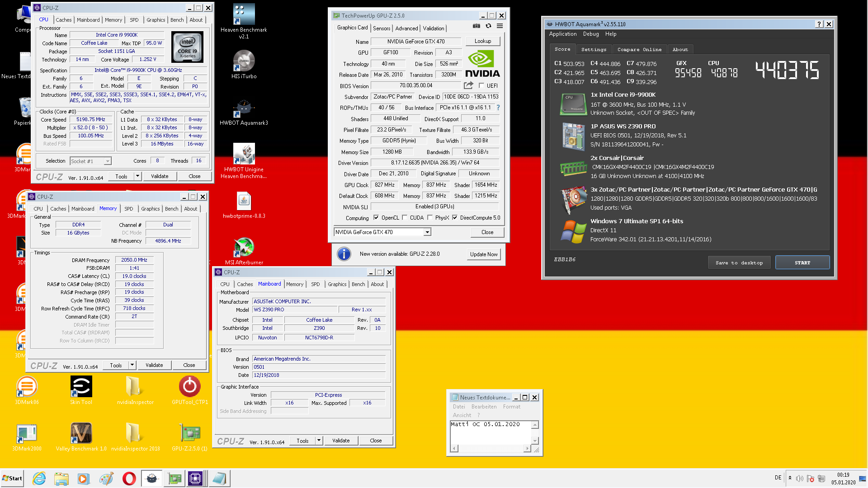Open the Socket #1 selection dropdown
The height and width of the screenshot is (488, 868).
click(x=107, y=161)
